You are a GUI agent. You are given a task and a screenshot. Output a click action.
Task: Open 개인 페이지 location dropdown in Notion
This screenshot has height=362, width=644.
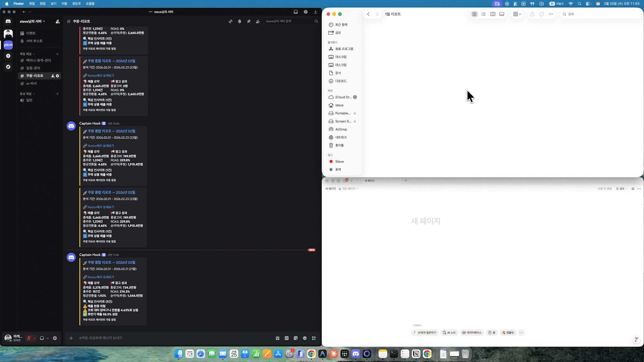point(348,189)
